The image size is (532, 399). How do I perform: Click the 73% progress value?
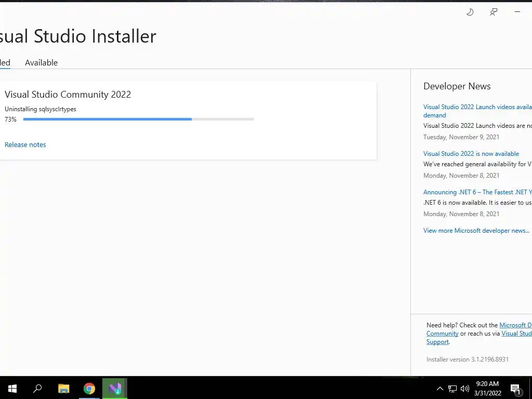10,119
